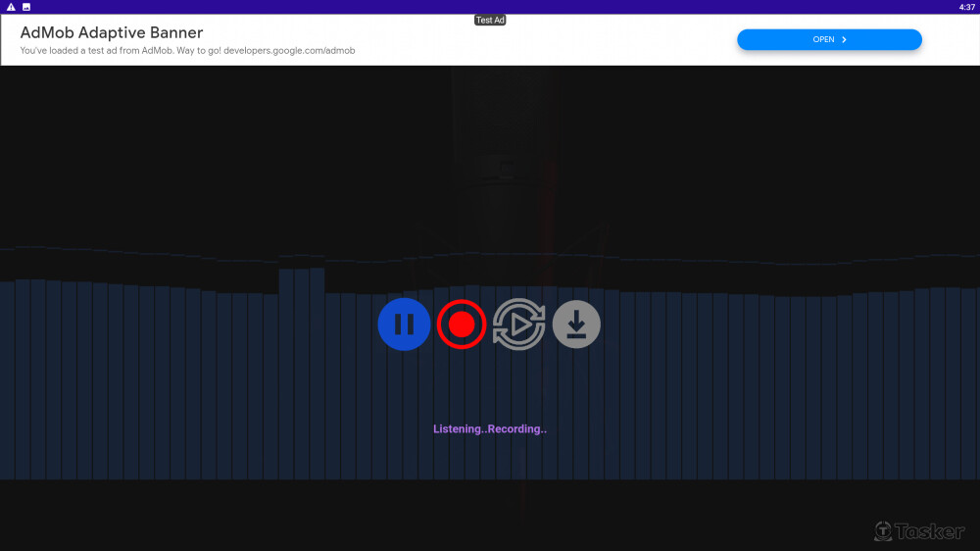980x551 pixels.
Task: Tap the warning triangle icon in status bar
Action: 11,7
